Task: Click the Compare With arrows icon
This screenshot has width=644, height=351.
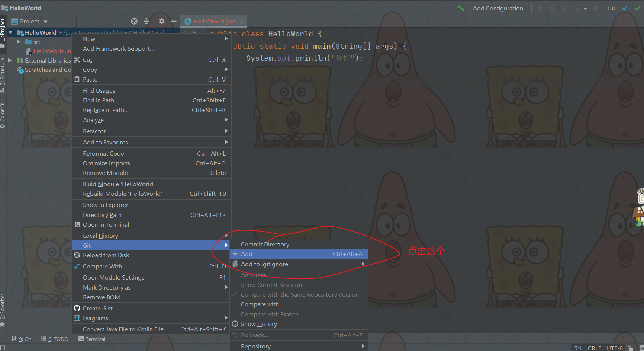Action: [x=77, y=266]
